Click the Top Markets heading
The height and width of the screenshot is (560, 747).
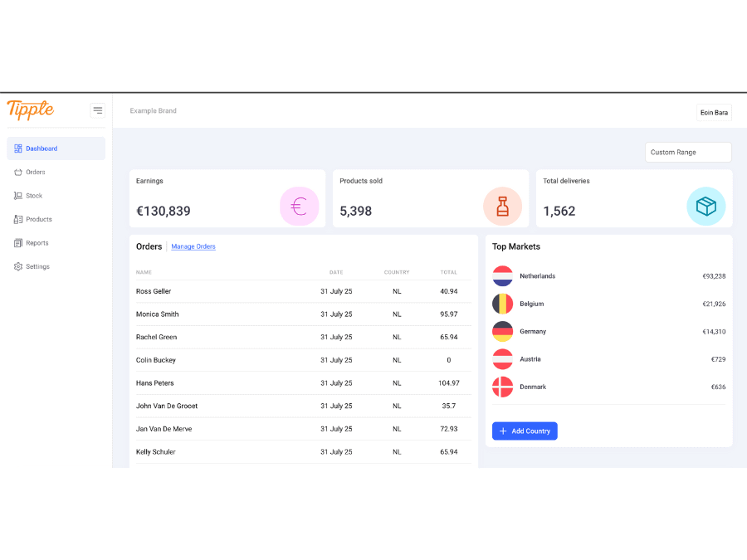point(516,246)
